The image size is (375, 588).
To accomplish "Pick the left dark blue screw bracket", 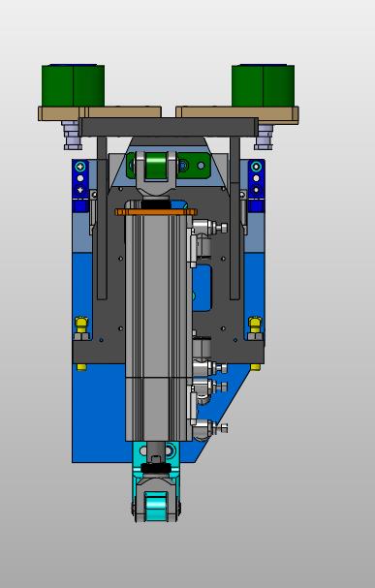I will pyautogui.click(x=80, y=186).
